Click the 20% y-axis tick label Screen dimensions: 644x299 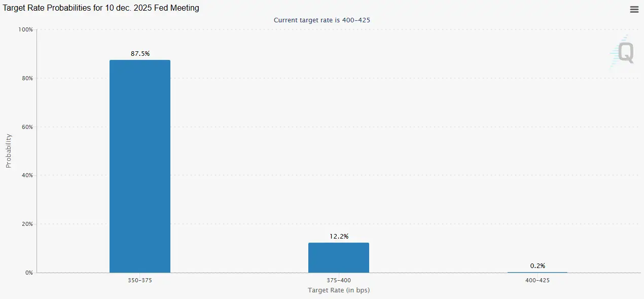pos(27,224)
